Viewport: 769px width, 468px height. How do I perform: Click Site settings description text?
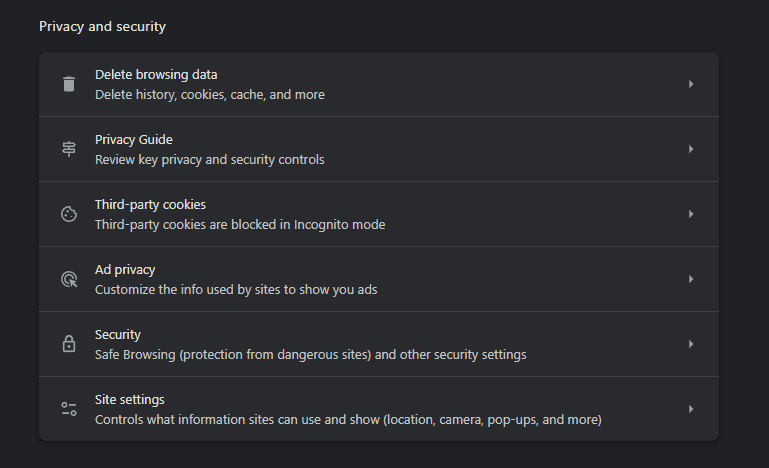pos(348,420)
